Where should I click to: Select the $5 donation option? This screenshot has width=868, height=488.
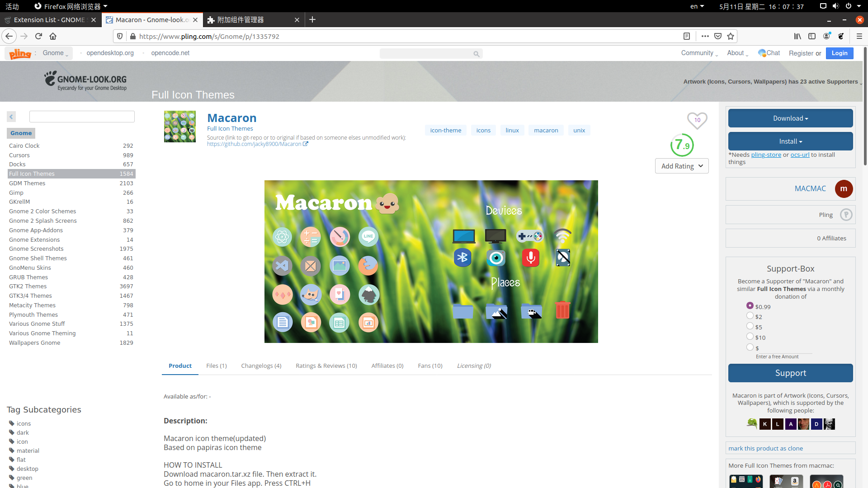tap(750, 326)
